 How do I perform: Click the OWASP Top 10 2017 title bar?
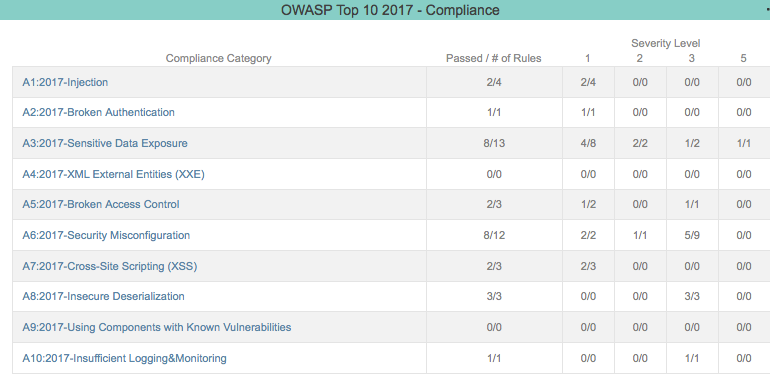(385, 10)
